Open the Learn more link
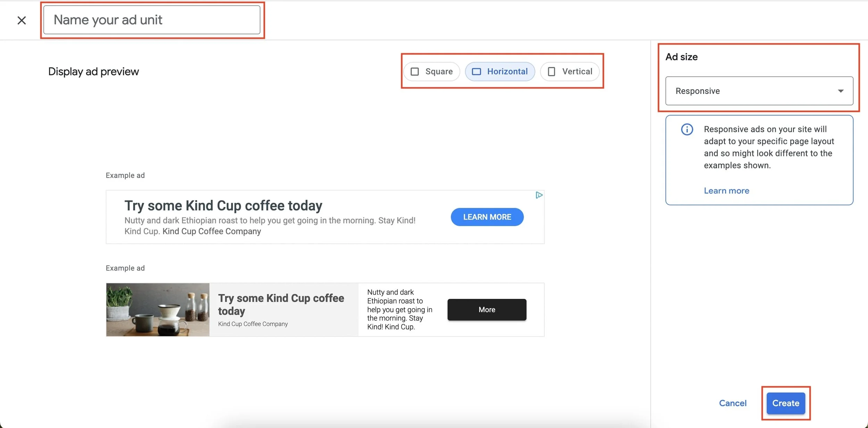868x428 pixels. (x=726, y=191)
